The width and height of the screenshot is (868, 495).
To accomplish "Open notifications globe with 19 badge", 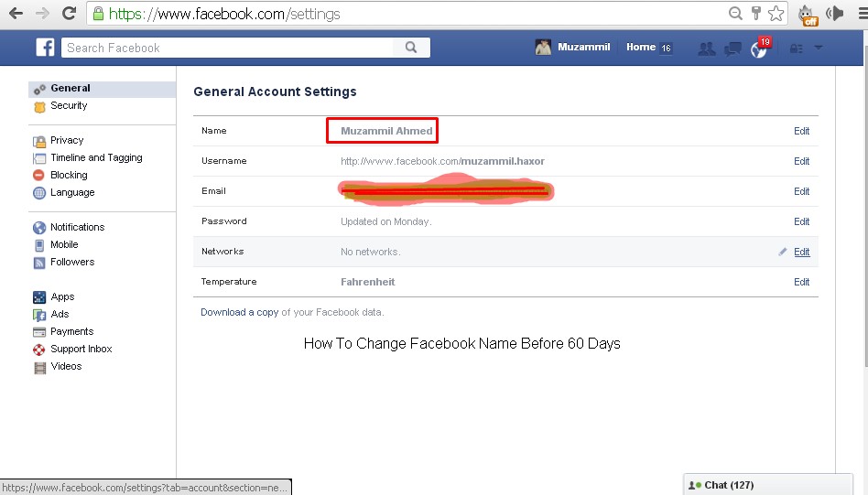I will (x=760, y=48).
